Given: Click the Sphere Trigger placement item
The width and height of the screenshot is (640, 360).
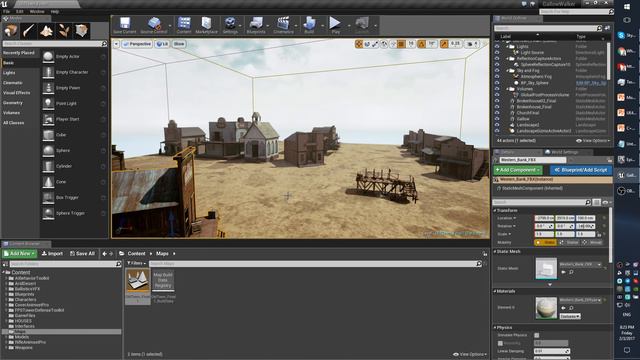Looking at the screenshot, I should click(74, 213).
